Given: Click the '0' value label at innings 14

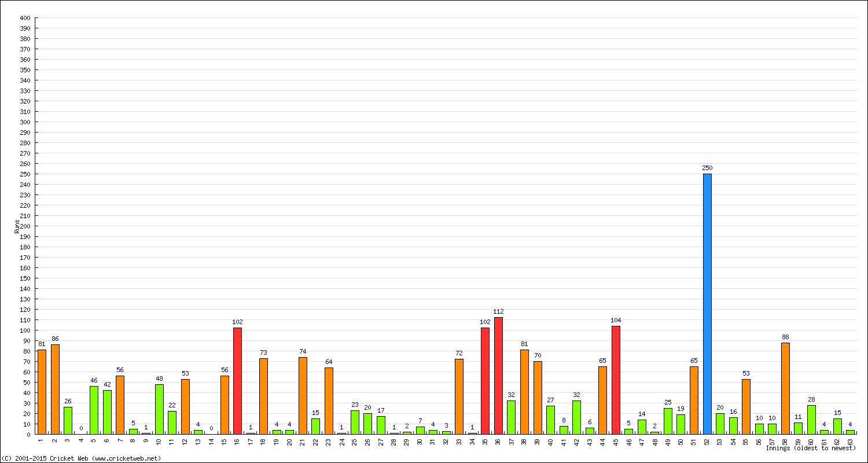Looking at the screenshot, I should 211,428.
